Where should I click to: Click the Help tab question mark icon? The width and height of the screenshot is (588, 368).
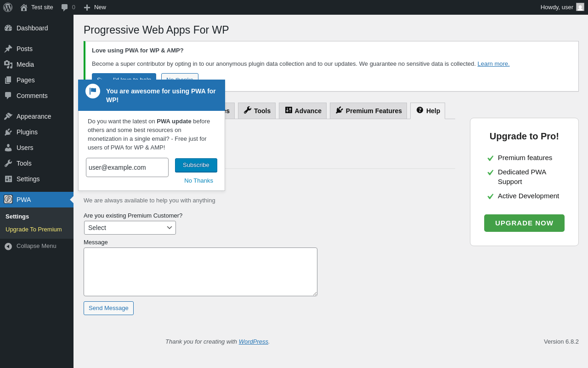tap(420, 110)
